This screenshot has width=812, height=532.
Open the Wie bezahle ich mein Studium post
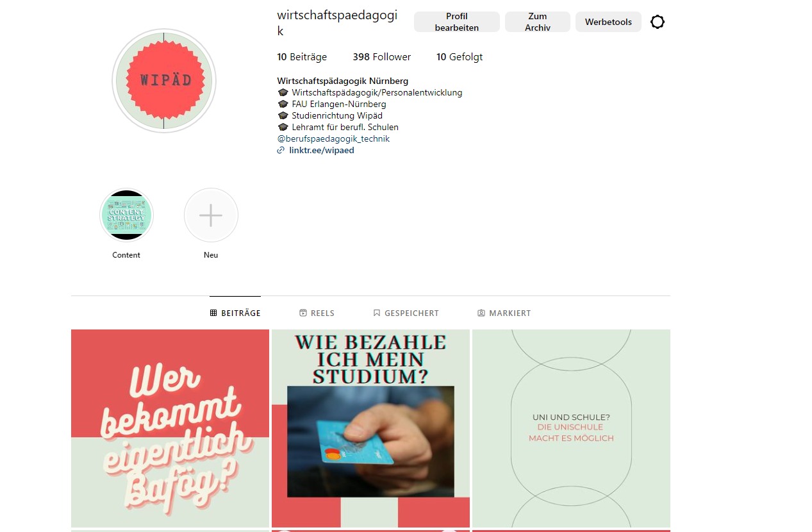[370, 428]
